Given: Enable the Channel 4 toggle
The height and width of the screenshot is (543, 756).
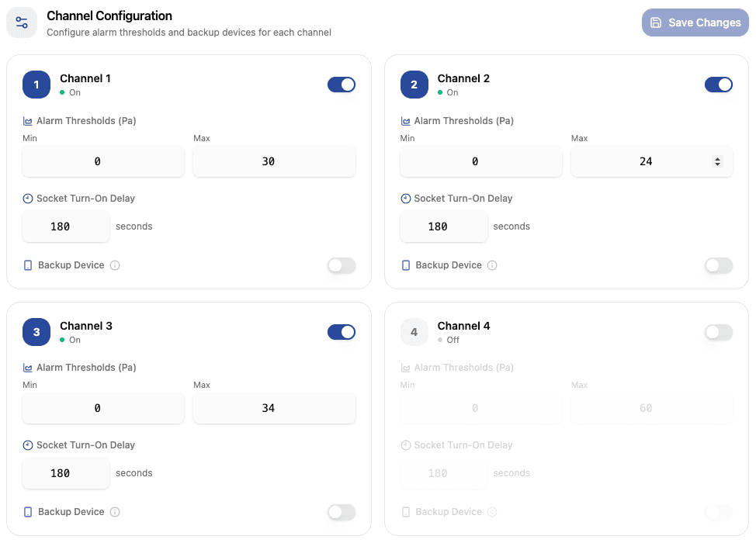Looking at the screenshot, I should [719, 332].
